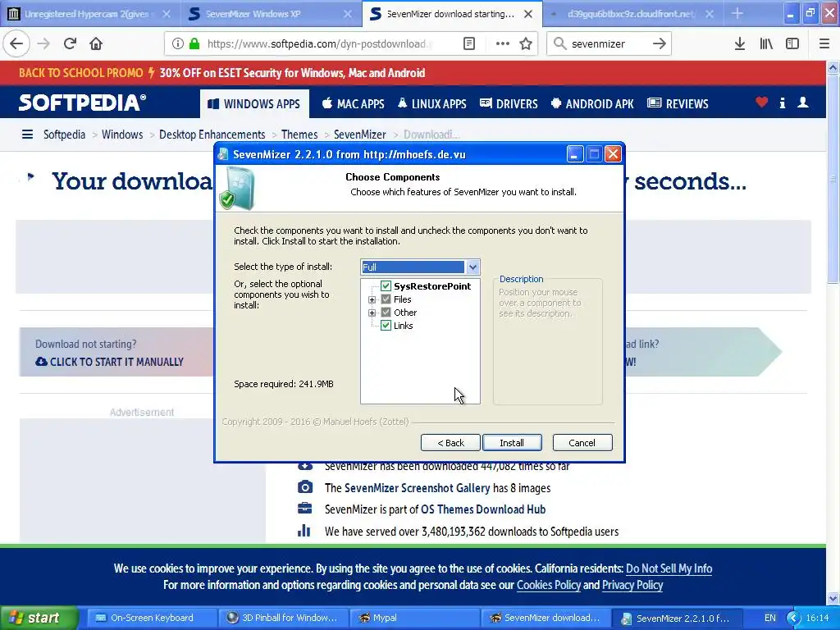840x630 pixels.
Task: Toggle the SysRestorePoint checkbox
Action: click(x=386, y=285)
